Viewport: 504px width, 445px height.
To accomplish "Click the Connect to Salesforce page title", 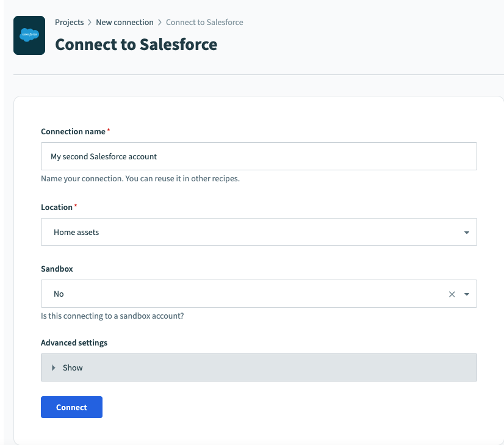I will 136,45.
